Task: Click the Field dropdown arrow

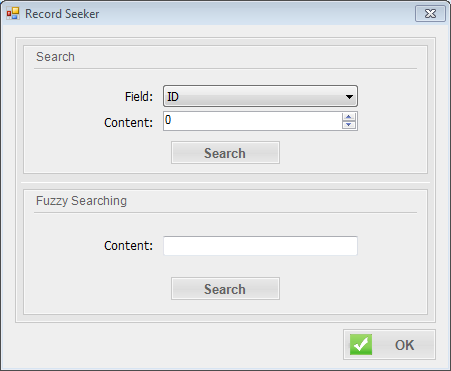Action: tap(349, 97)
